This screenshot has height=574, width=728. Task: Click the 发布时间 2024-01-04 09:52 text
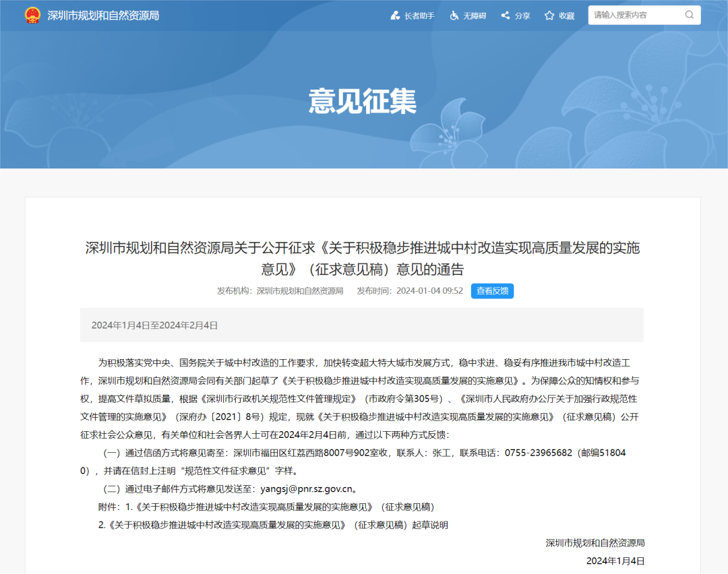click(x=410, y=291)
